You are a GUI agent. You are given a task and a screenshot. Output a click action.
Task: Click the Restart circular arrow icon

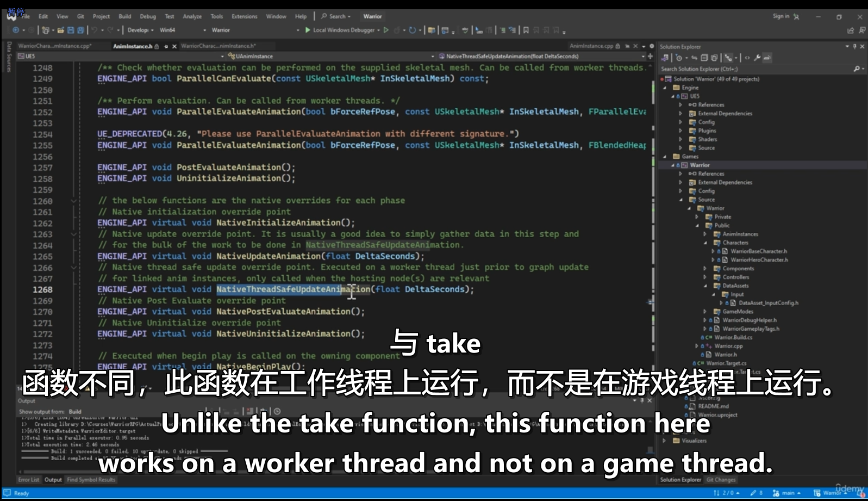pos(412,30)
